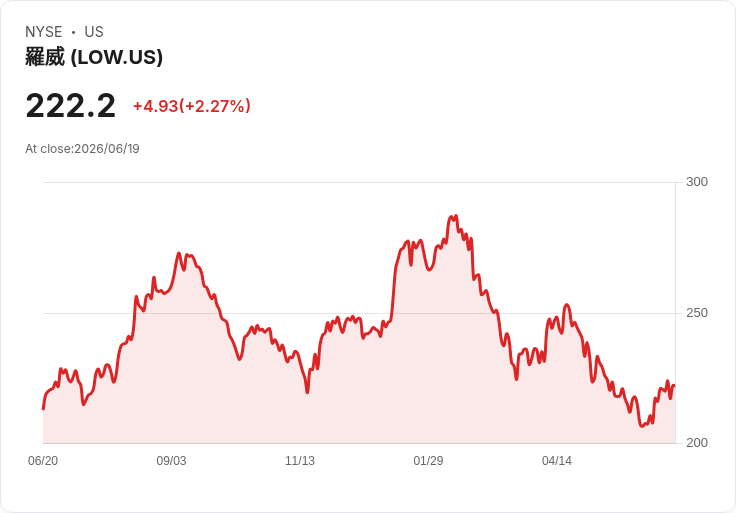This screenshot has height=513, width=736.
Task: Click the At close:2026/06/19 timestamp
Action: [82, 149]
